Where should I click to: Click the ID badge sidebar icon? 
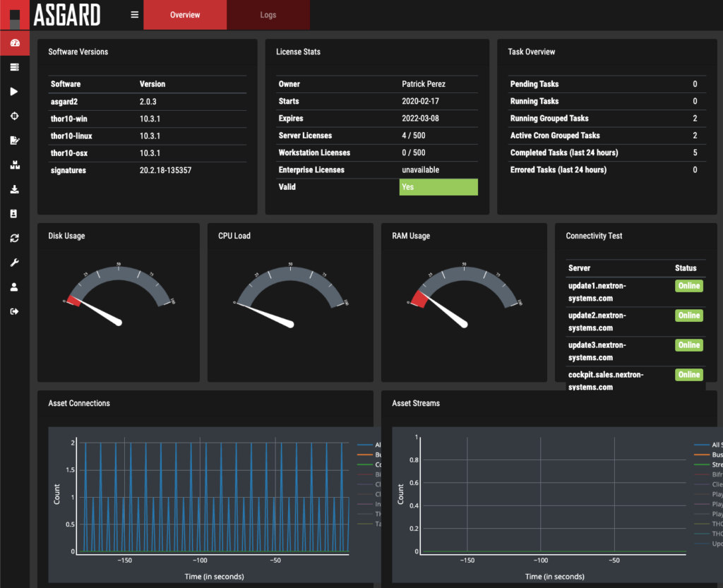[x=15, y=214]
